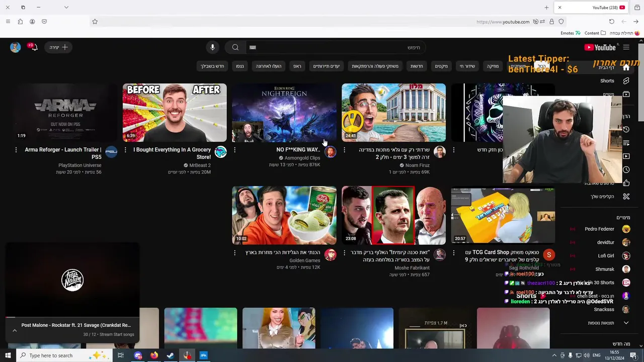Open Liked Videos thumbs-up icon

626,183
